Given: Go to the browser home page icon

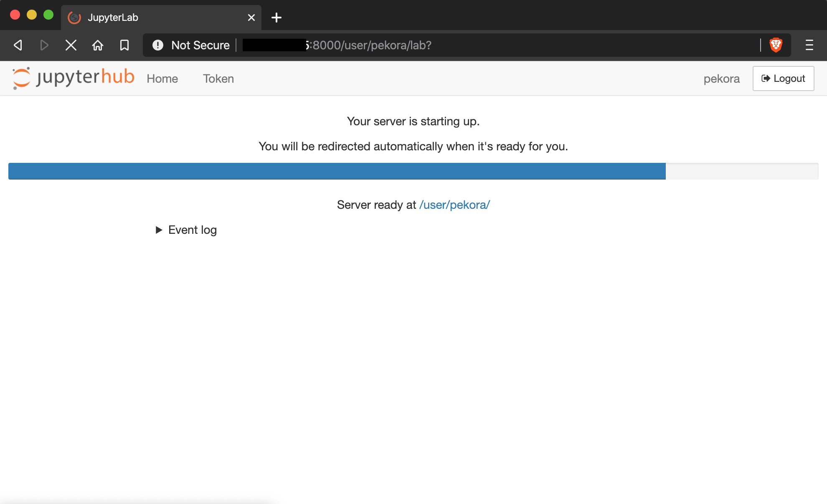Looking at the screenshot, I should point(98,45).
